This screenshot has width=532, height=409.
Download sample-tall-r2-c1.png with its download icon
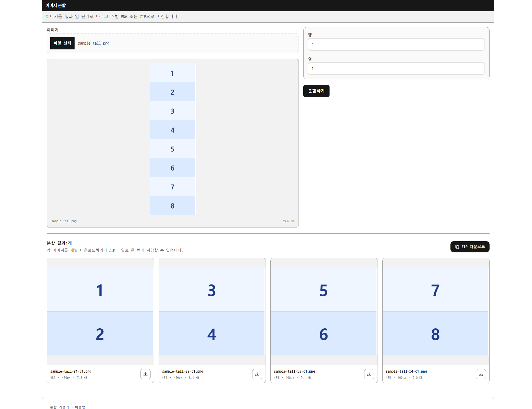point(257,374)
